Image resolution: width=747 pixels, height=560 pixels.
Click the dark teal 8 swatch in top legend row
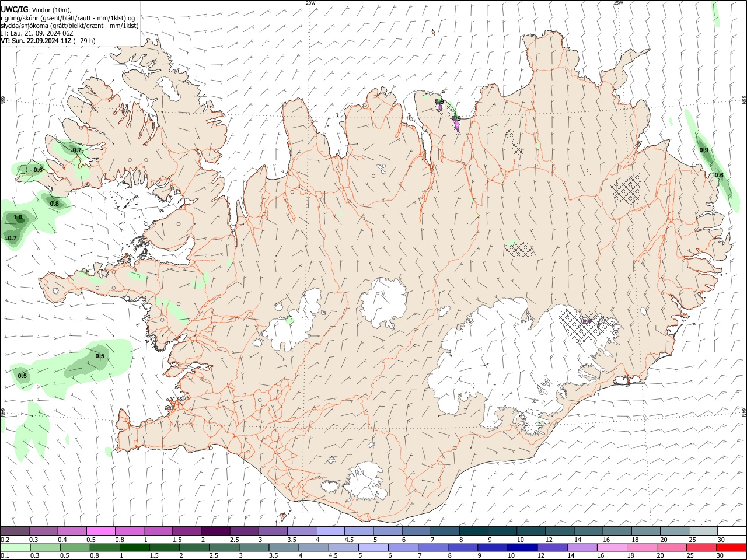pos(473,531)
